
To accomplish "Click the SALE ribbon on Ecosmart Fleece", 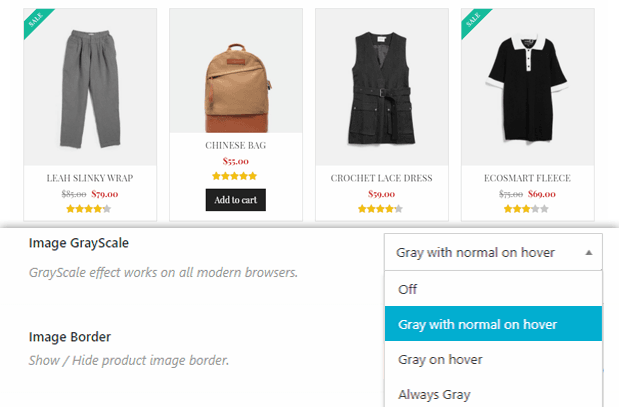I will point(474,21).
